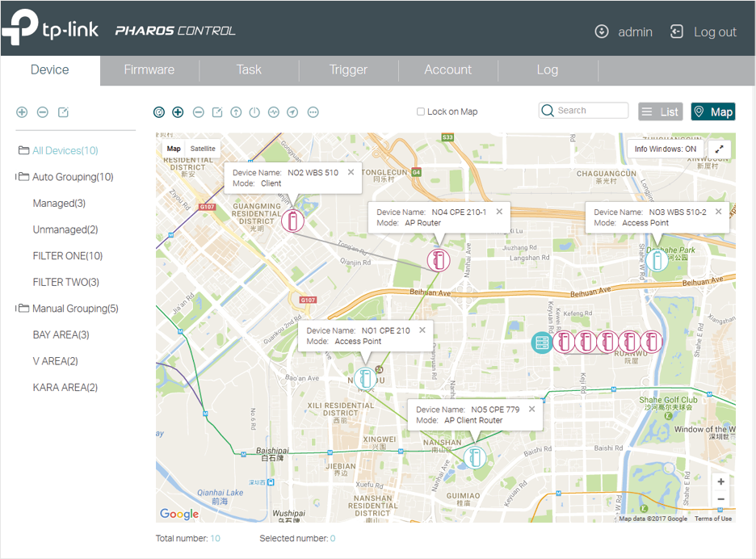The height and width of the screenshot is (559, 756).
Task: Click the NO2 WBS 510 device marker
Action: 292,221
